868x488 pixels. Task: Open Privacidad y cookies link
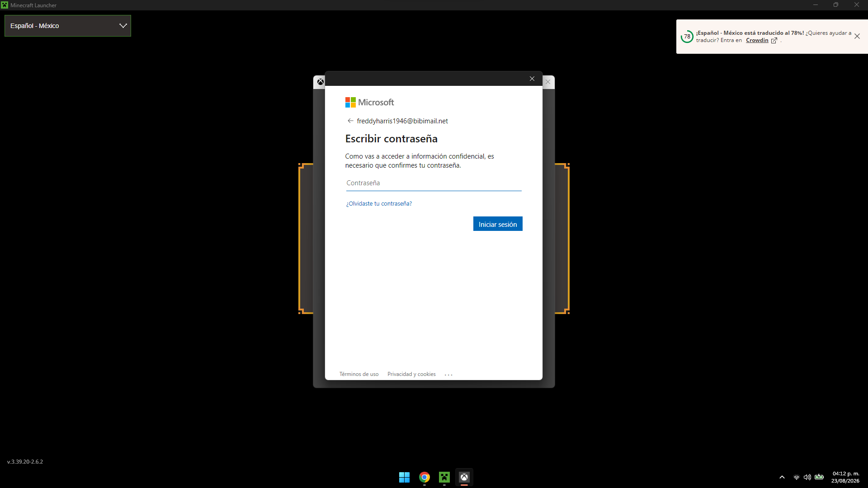pos(411,374)
